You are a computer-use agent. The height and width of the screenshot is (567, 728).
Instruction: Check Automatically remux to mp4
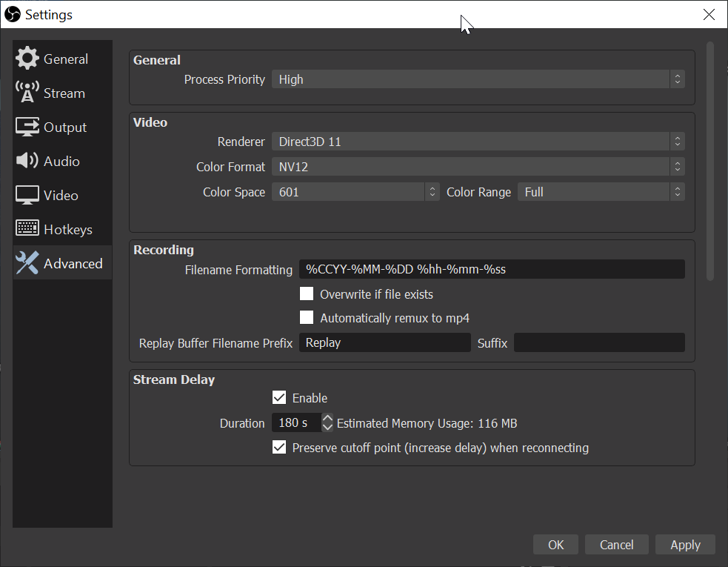coord(307,318)
